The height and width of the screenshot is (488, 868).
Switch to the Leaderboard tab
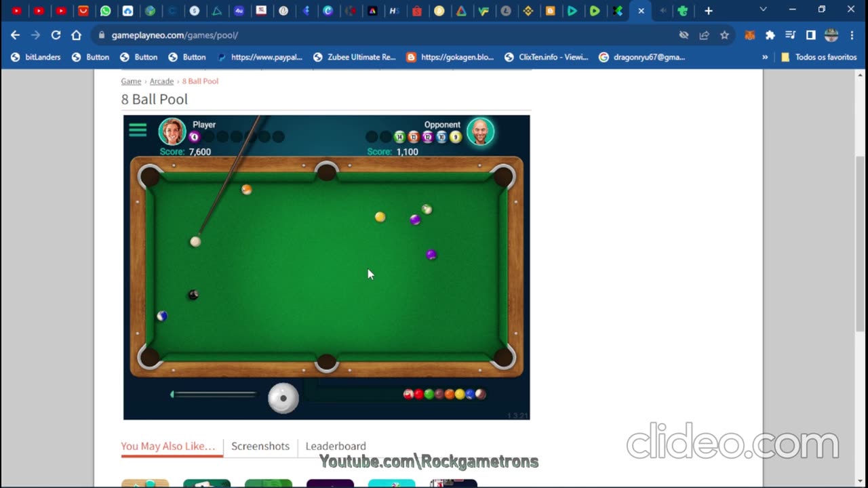(336, 446)
